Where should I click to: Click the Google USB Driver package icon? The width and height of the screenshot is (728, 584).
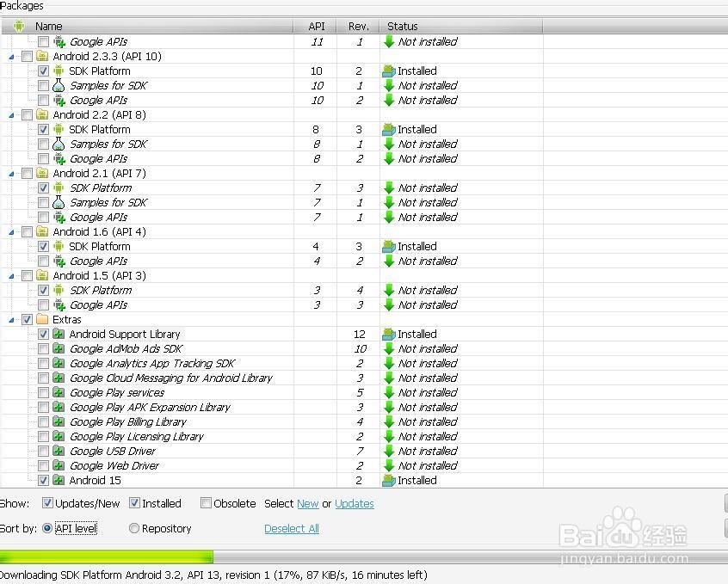(x=59, y=451)
